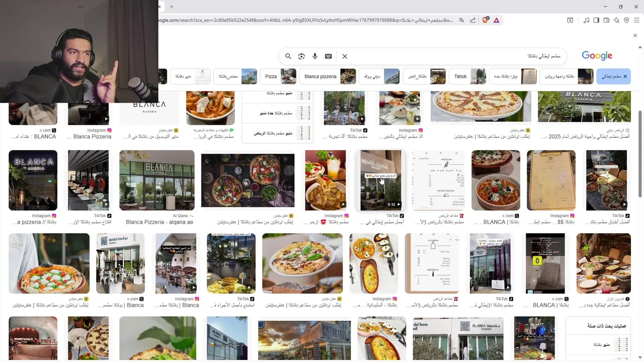Remove the مطعم ايطالي filter chip
Viewport: 644px width, 362px height.
pos(625,76)
